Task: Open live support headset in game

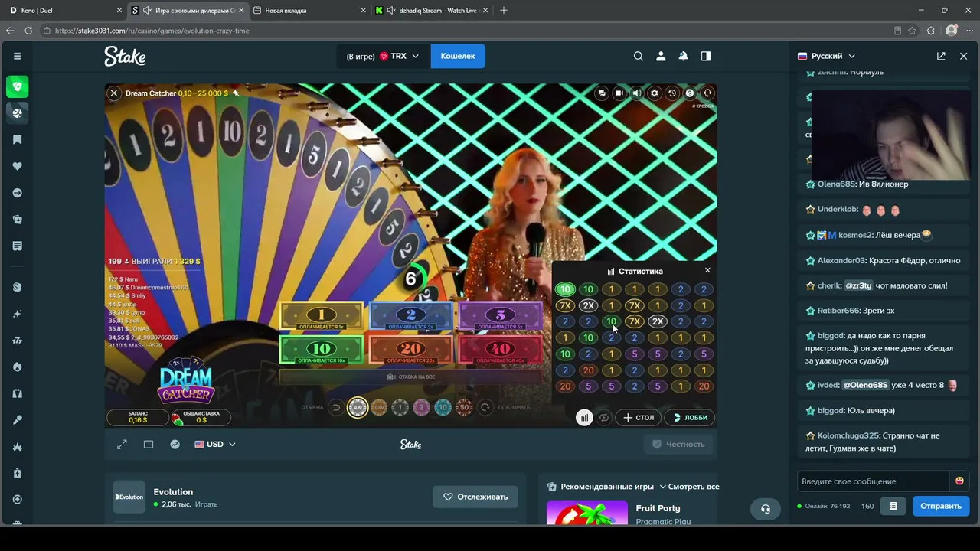Action: 707,93
